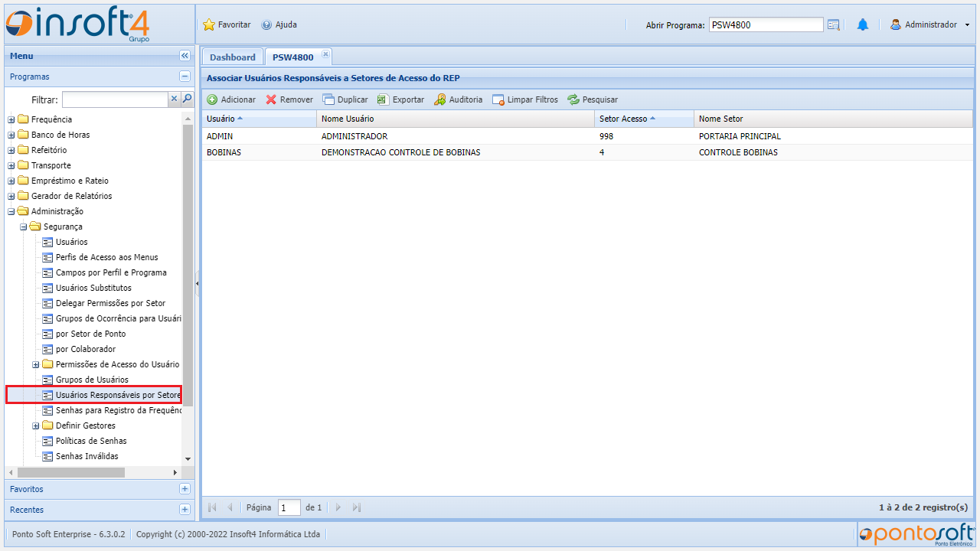The height and width of the screenshot is (551, 980).
Task: Close the PSW4800 tab
Action: point(325,54)
